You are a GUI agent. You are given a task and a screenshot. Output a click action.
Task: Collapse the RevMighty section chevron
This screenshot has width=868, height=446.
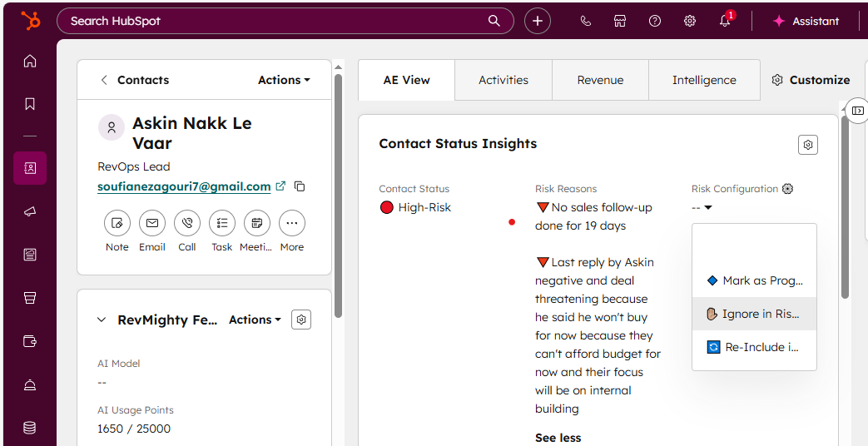click(102, 320)
